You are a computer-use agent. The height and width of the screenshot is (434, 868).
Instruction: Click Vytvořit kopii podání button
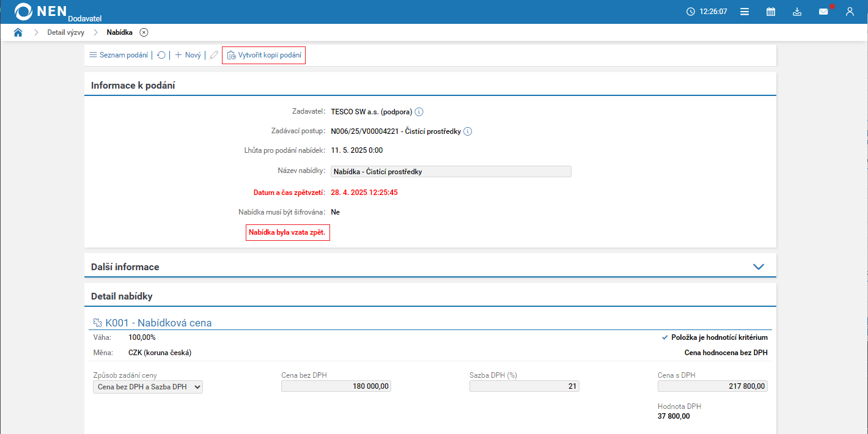click(x=264, y=55)
